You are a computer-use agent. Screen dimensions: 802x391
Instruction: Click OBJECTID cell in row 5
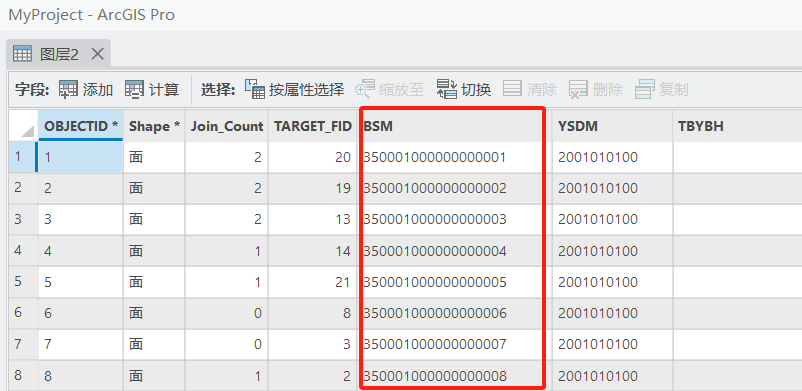click(81, 282)
